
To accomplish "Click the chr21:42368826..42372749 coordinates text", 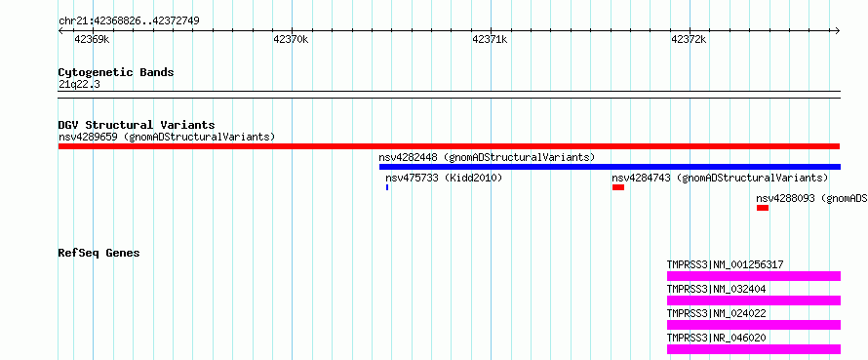I will 129,21.
